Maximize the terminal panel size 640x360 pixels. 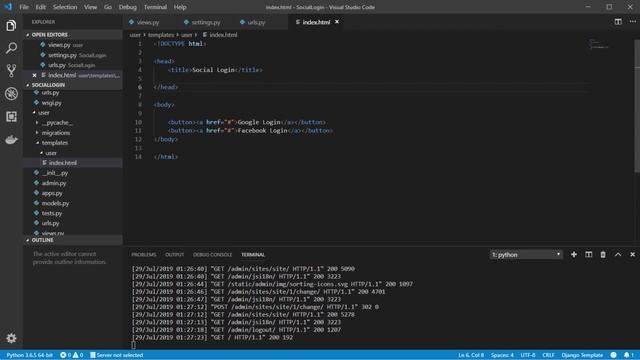click(x=618, y=254)
